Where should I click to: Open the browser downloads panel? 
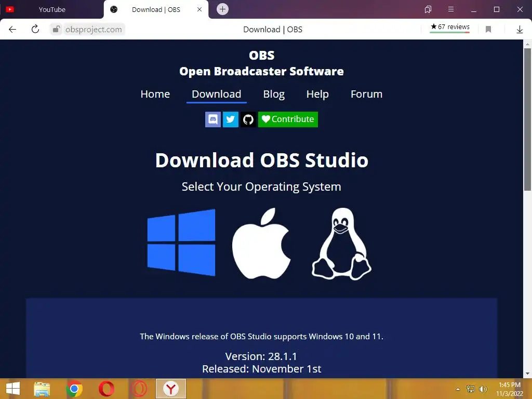click(x=520, y=30)
